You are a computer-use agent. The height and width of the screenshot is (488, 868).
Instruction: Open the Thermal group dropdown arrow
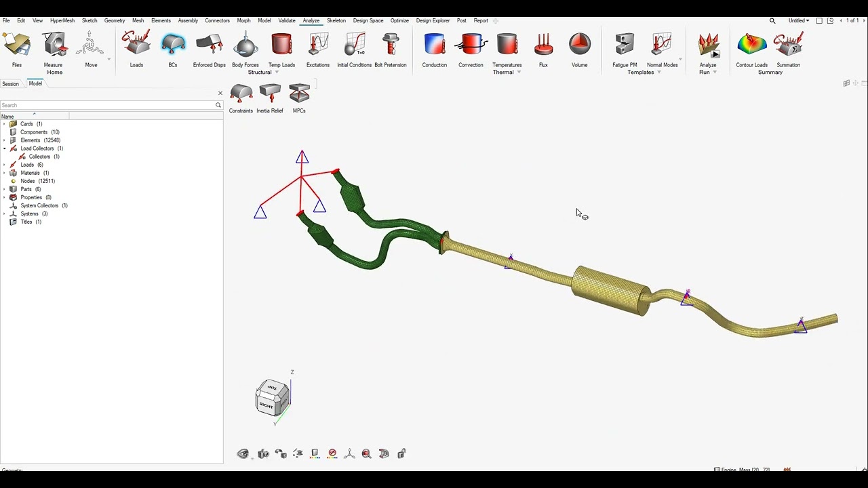click(519, 73)
